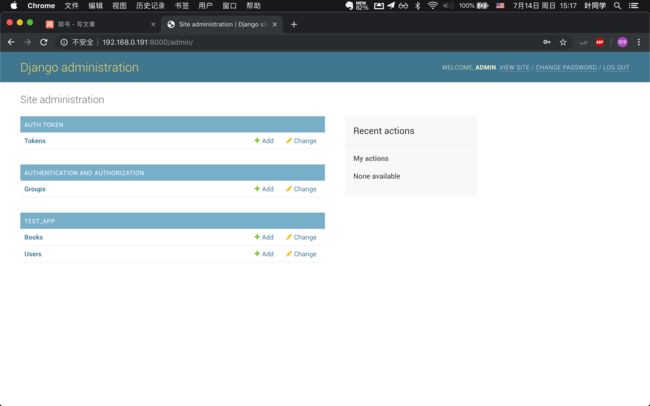This screenshot has height=406, width=650.
Task: Click the CHANGE PASSWORD link
Action: coord(566,68)
